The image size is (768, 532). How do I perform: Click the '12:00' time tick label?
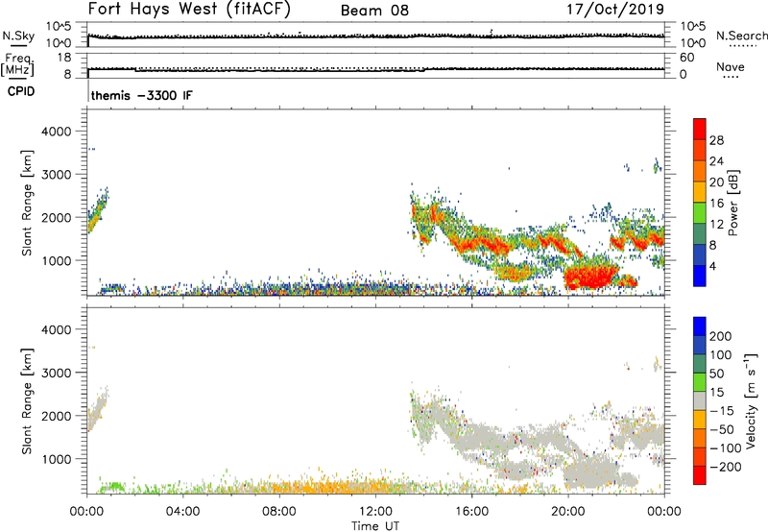point(375,512)
